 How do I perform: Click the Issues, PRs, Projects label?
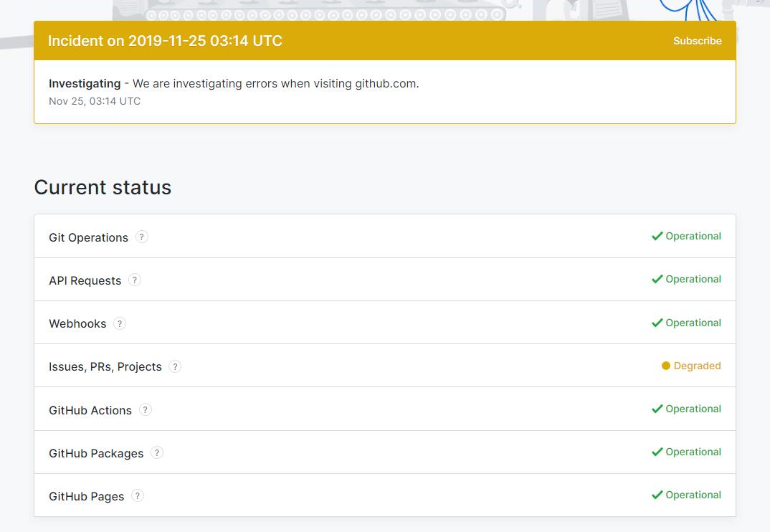[x=105, y=366]
